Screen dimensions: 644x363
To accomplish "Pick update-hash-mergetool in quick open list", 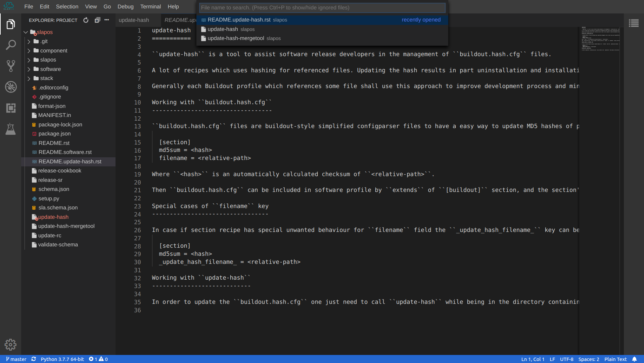I will point(322,38).
